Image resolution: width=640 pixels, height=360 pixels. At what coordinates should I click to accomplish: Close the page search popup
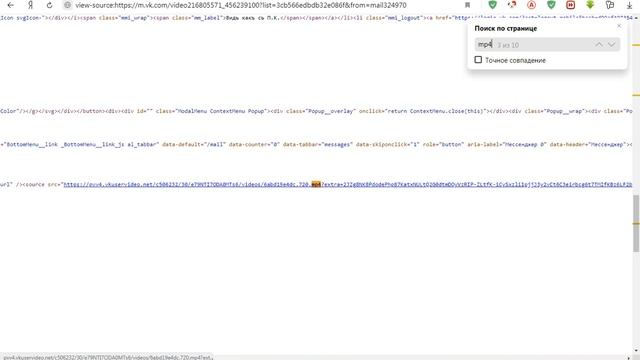(619, 26)
